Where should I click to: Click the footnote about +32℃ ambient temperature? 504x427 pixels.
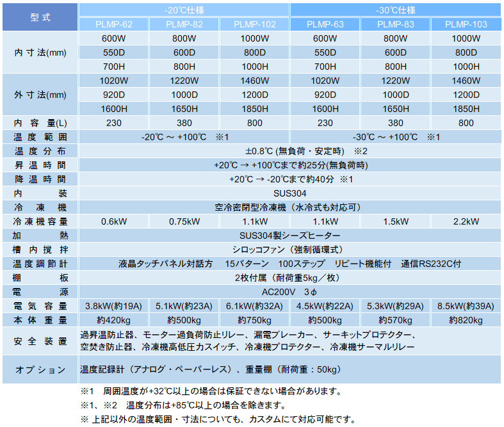pyautogui.click(x=211, y=391)
